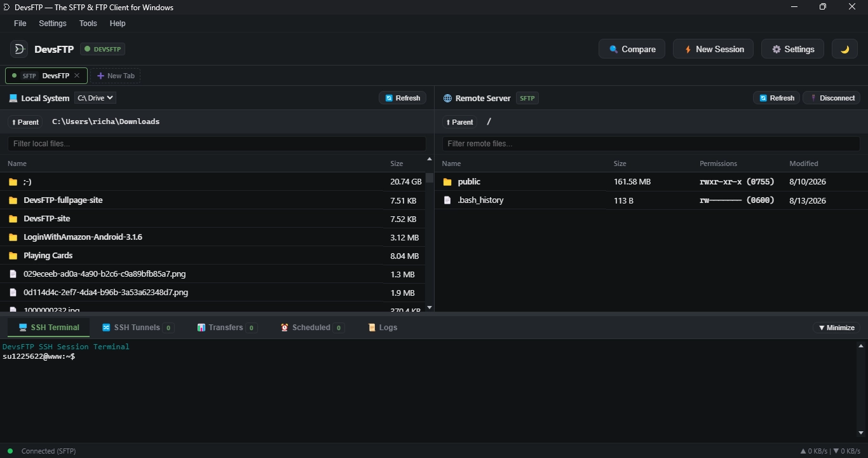This screenshot has height=458, width=868.
Task: Switch to the Transfers tab
Action: (x=226, y=328)
